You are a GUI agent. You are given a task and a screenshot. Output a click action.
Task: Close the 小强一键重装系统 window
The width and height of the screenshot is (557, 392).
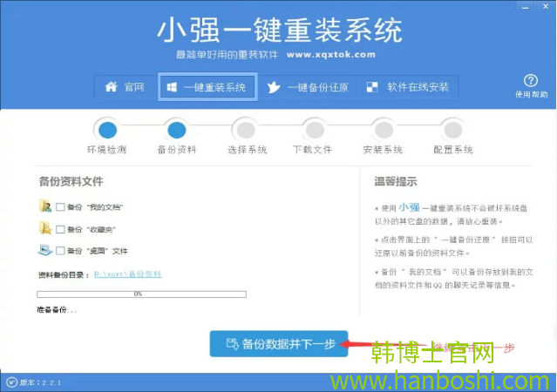(546, 6)
